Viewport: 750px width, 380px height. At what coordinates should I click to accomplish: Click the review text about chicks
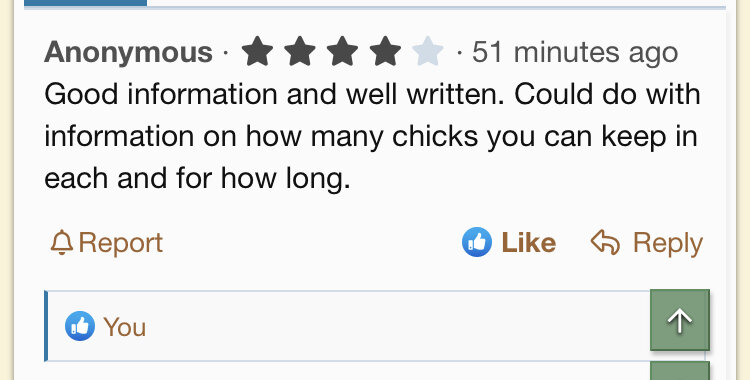click(372, 136)
